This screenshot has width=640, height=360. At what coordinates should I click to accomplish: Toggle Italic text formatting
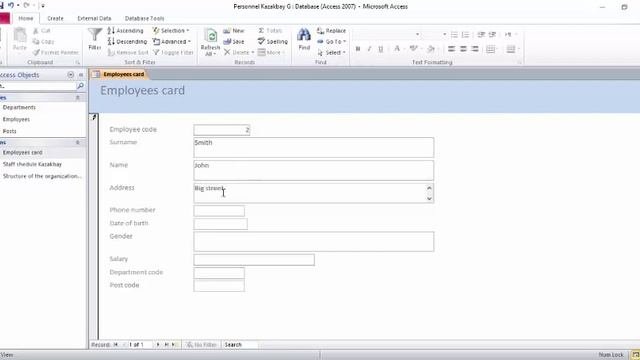[369, 49]
